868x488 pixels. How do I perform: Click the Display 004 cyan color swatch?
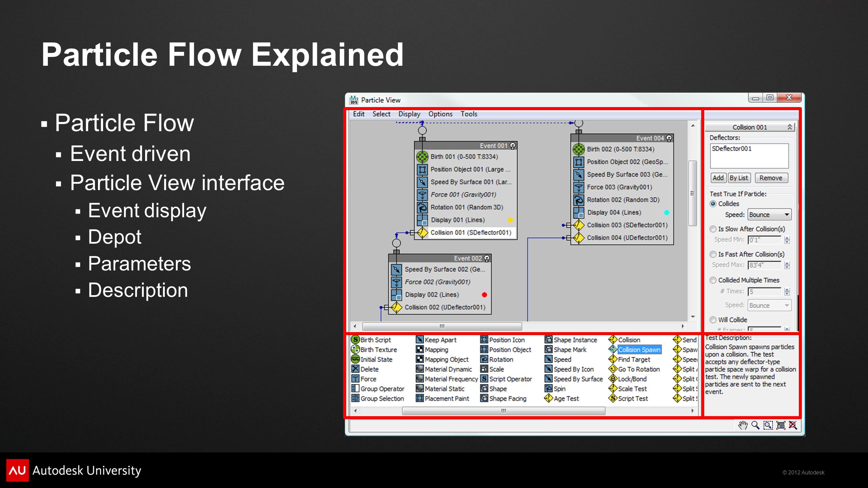pos(667,212)
